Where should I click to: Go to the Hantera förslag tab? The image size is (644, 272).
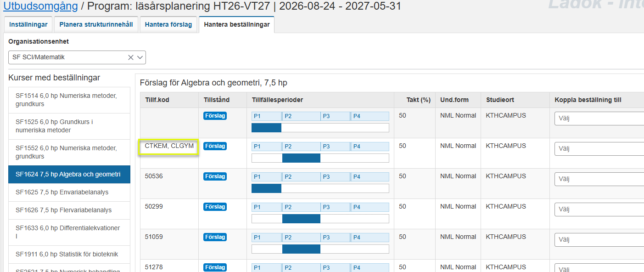click(168, 24)
